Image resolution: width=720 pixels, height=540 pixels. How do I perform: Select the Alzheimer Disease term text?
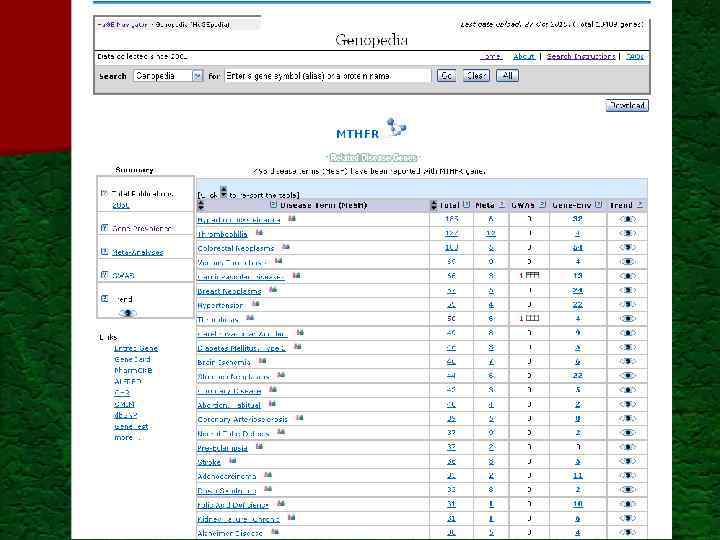pos(230,533)
